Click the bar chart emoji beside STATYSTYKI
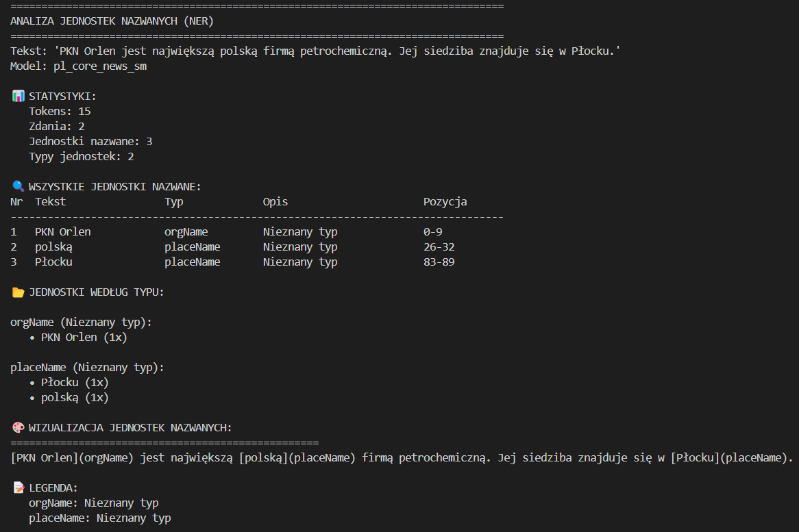Screen dimensions: 799x532 click(x=19, y=97)
